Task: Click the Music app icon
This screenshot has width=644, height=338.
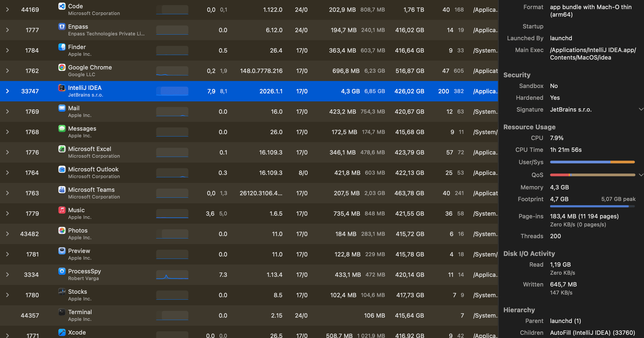Action: 62,210
